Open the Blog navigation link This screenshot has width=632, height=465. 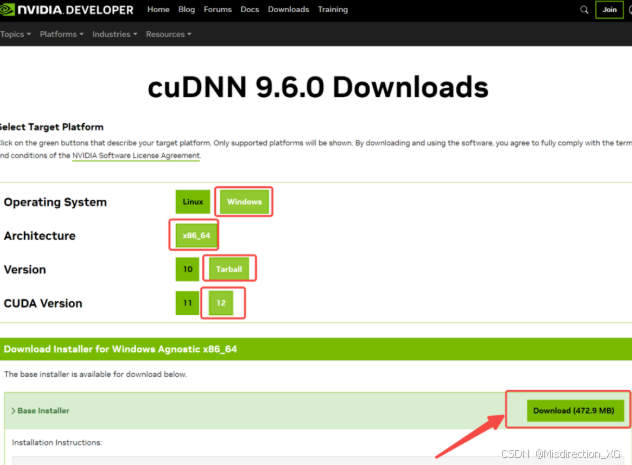pos(187,9)
